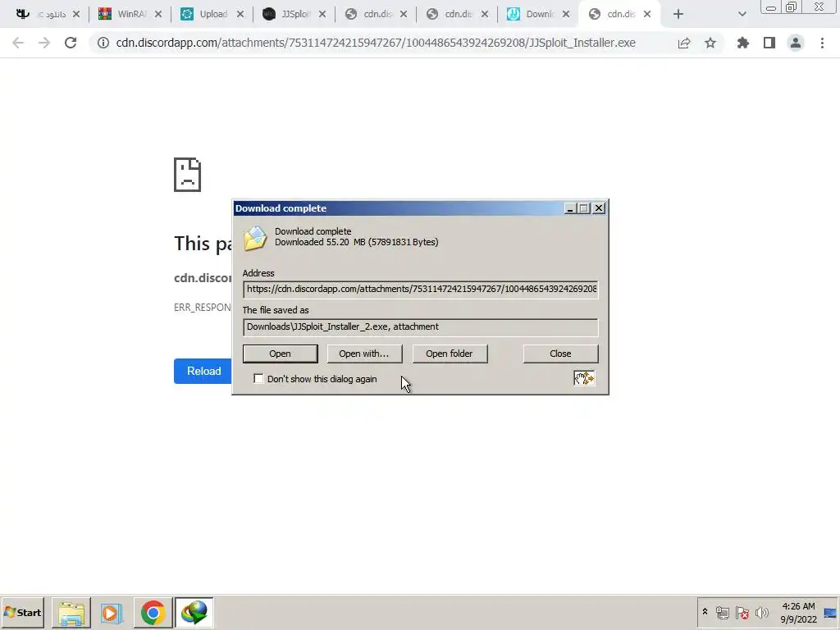The image size is (840, 630).
Task: Click the Open with... button
Action: (364, 354)
